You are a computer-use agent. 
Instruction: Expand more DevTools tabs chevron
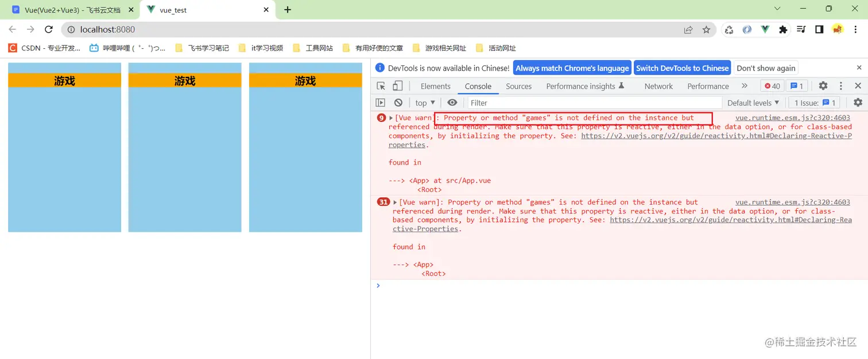click(745, 86)
